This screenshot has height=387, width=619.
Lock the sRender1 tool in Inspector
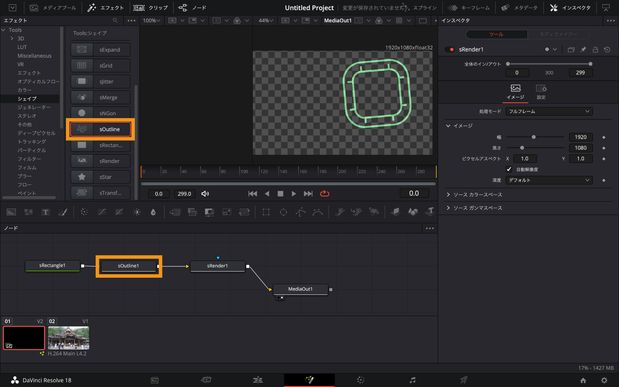(595, 50)
